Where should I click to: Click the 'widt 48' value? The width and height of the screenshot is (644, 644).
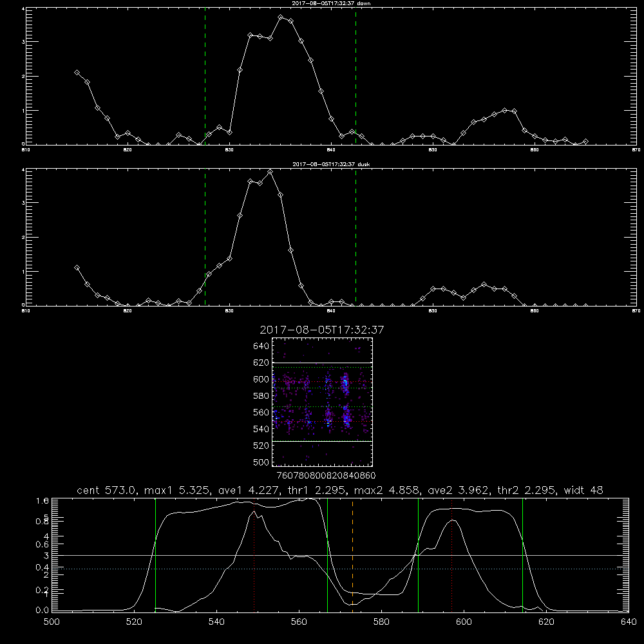click(x=583, y=490)
